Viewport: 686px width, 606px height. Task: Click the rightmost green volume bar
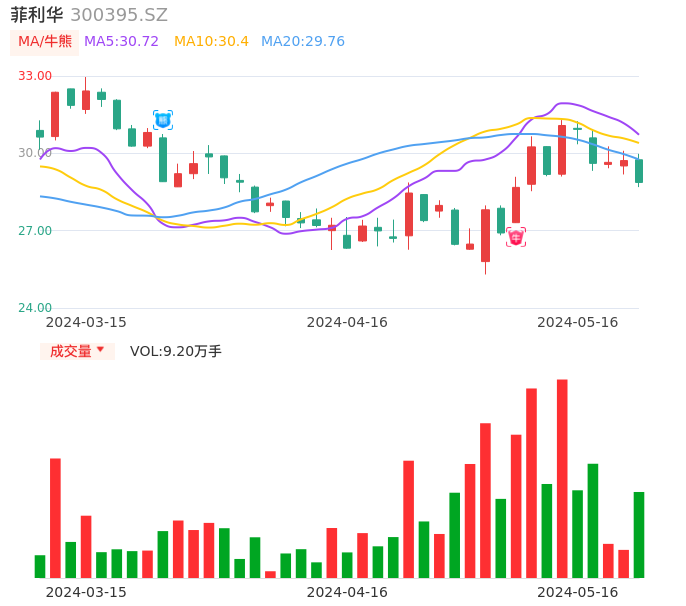click(x=639, y=534)
